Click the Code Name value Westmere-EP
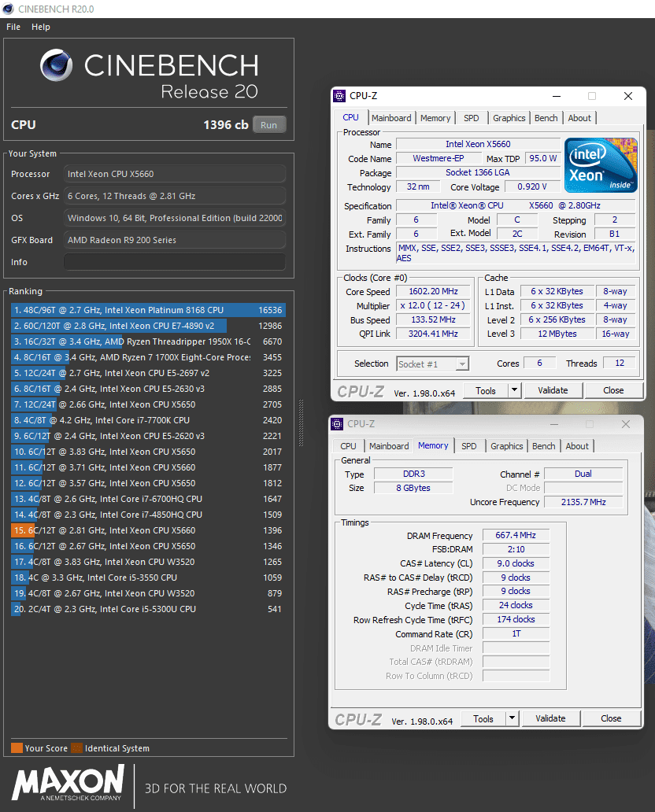Screen dimensions: 655x812 [439, 158]
